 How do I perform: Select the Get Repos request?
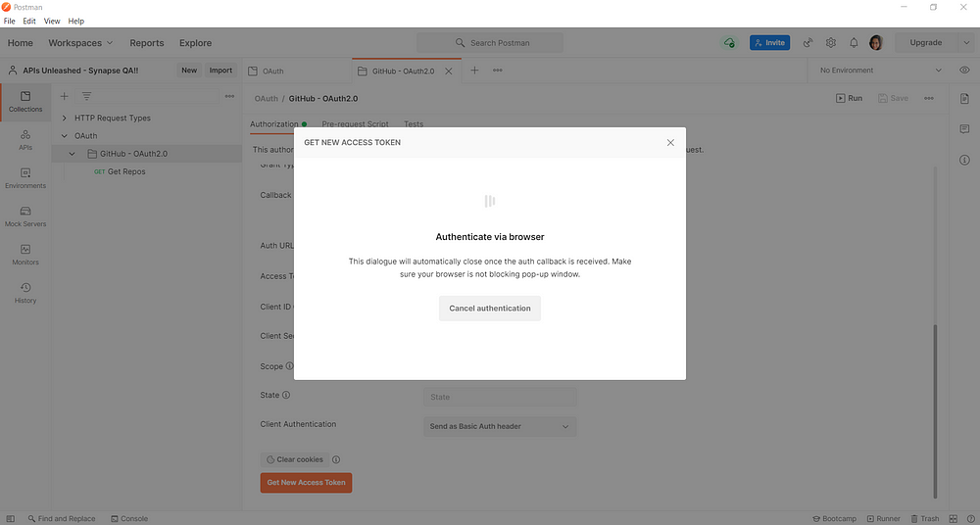(x=126, y=171)
